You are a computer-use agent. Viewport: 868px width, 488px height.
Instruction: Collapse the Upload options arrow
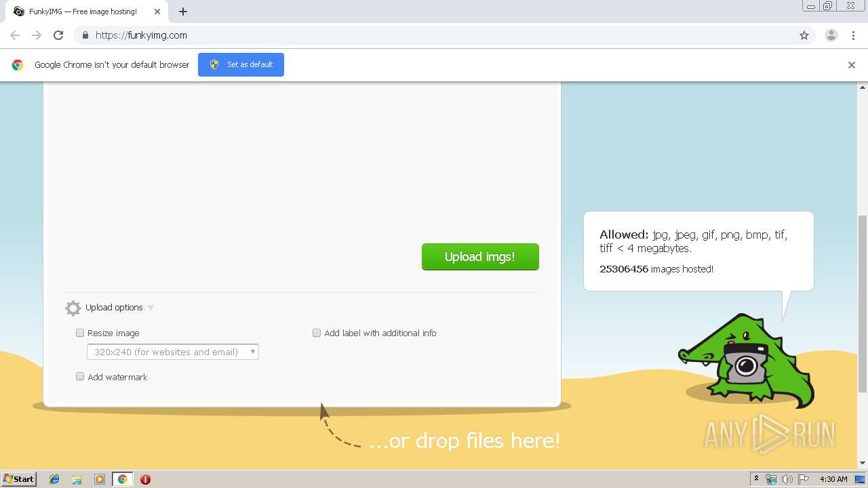pos(151,308)
